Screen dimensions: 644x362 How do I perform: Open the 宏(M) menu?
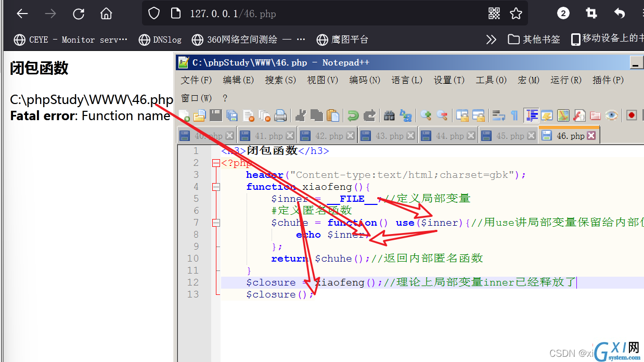[x=529, y=80]
